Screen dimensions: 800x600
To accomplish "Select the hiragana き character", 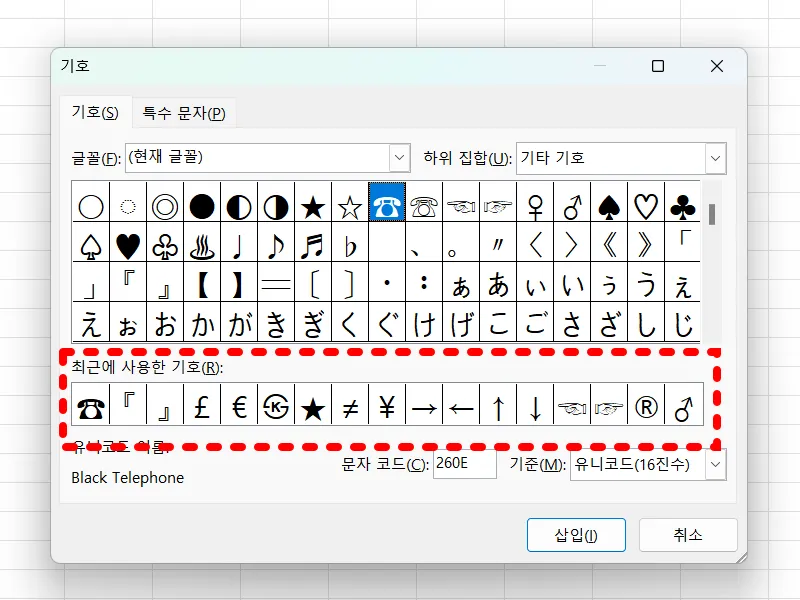I will (x=276, y=322).
